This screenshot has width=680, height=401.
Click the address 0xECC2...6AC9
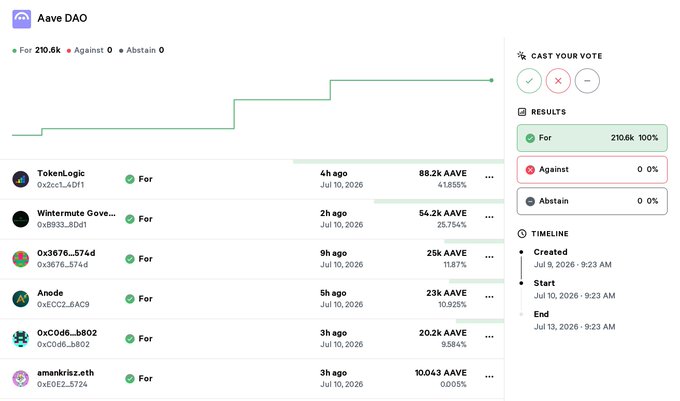[x=63, y=305]
